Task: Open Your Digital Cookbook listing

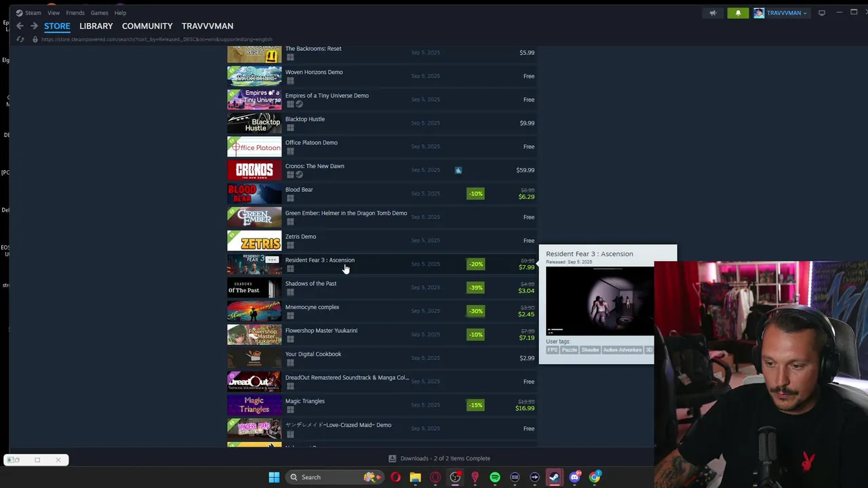Action: click(381, 358)
